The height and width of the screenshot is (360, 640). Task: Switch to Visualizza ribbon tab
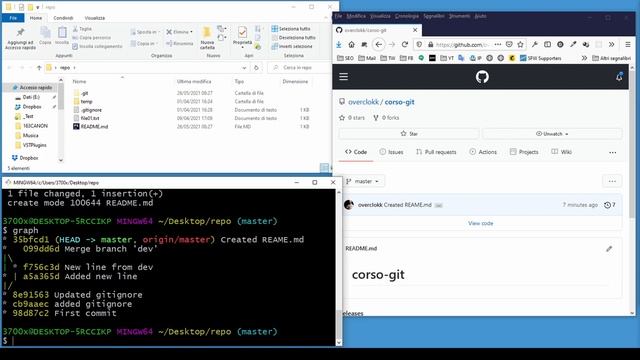click(x=95, y=18)
